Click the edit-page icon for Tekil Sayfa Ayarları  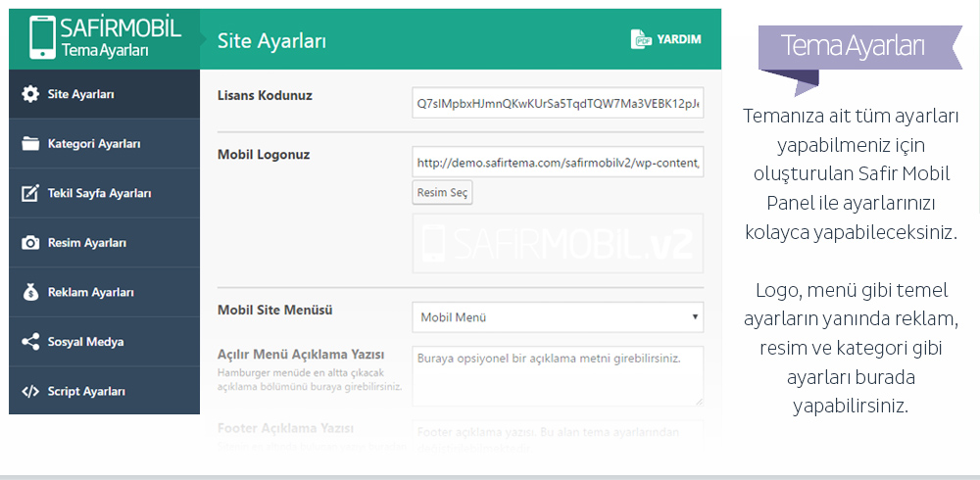click(30, 193)
